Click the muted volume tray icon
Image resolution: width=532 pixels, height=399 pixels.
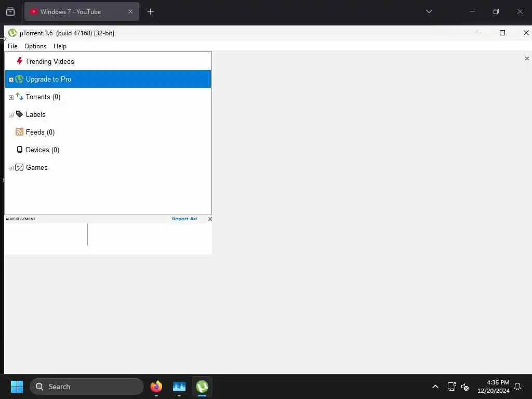(x=465, y=387)
